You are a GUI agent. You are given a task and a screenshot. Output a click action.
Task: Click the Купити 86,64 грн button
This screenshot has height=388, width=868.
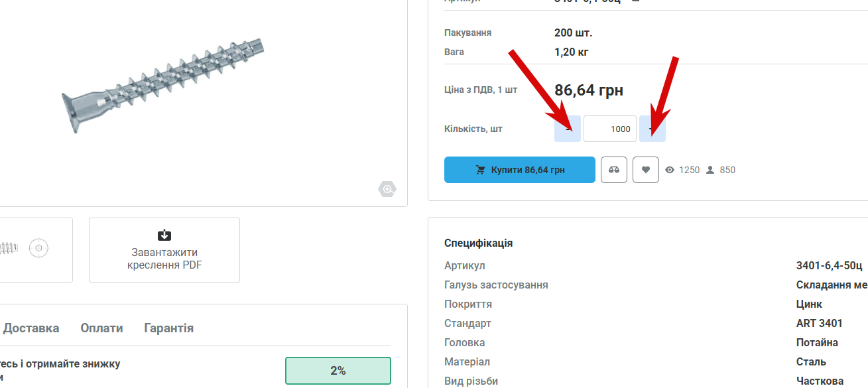tap(520, 170)
